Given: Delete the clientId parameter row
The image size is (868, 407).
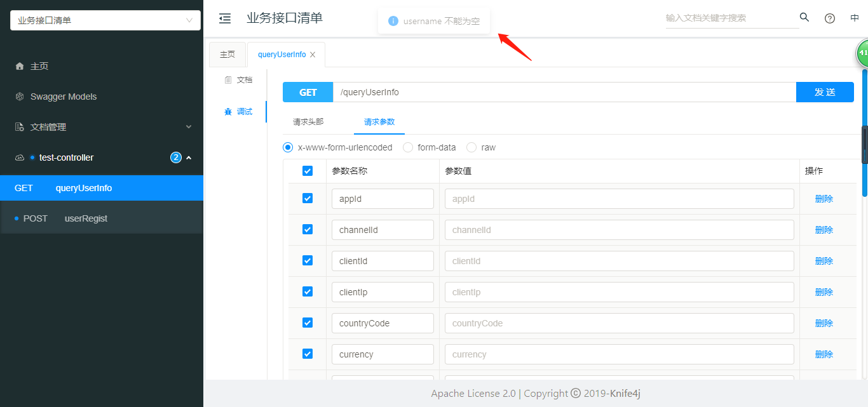Looking at the screenshot, I should [824, 261].
